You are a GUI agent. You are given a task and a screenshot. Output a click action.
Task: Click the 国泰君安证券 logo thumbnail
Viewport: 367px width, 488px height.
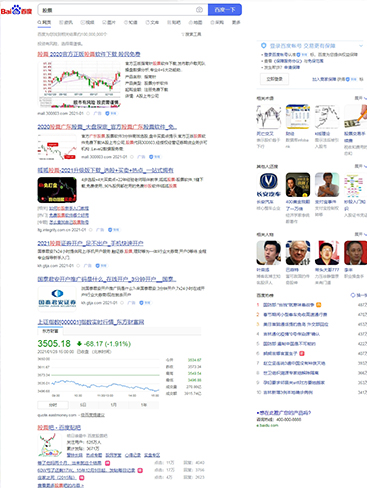point(57,298)
